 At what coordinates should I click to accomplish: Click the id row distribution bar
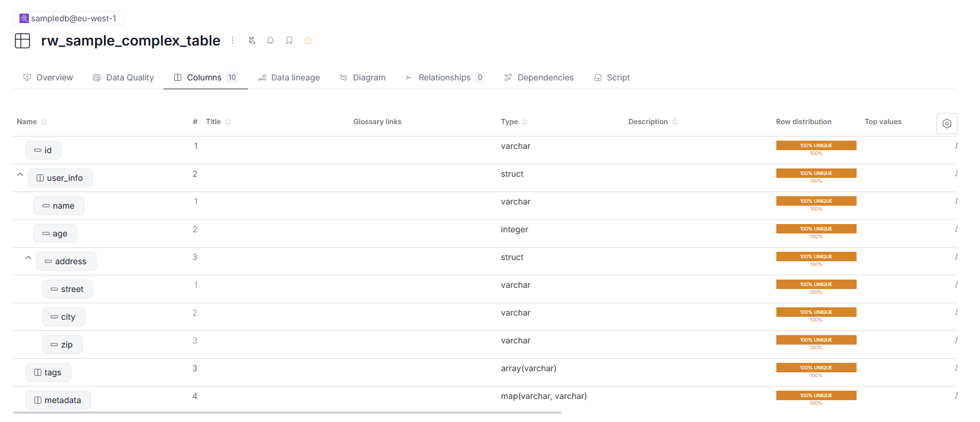click(x=816, y=146)
